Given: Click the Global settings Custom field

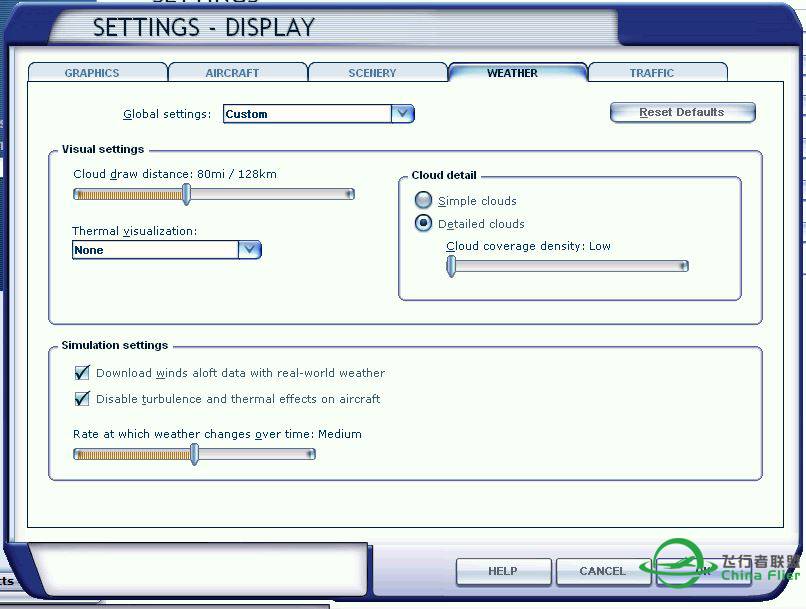Looking at the screenshot, I should point(307,114).
